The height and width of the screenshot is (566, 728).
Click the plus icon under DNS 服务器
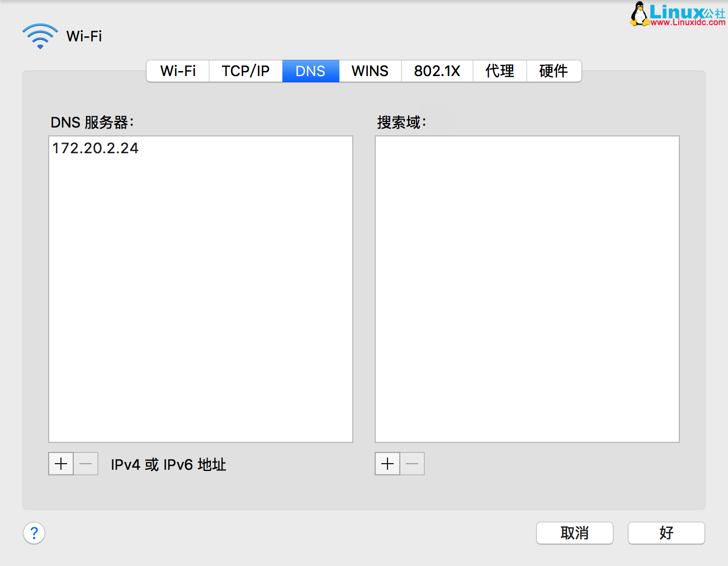click(x=60, y=464)
